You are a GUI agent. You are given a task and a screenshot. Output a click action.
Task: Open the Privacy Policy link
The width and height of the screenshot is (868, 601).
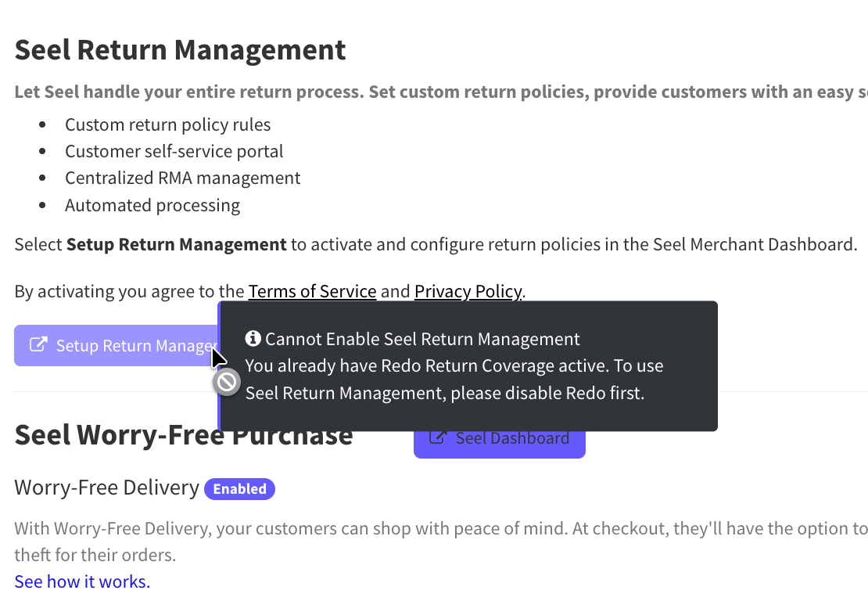pyautogui.click(x=468, y=292)
